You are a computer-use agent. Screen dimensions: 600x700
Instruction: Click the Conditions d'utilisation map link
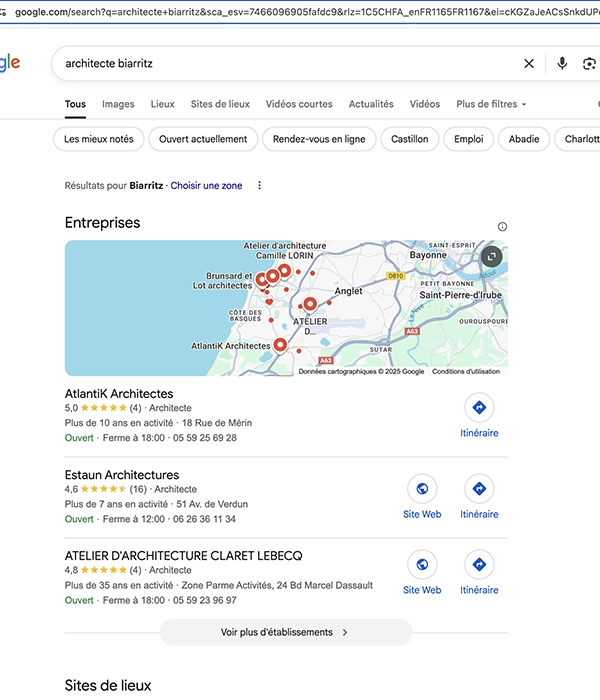click(x=466, y=371)
